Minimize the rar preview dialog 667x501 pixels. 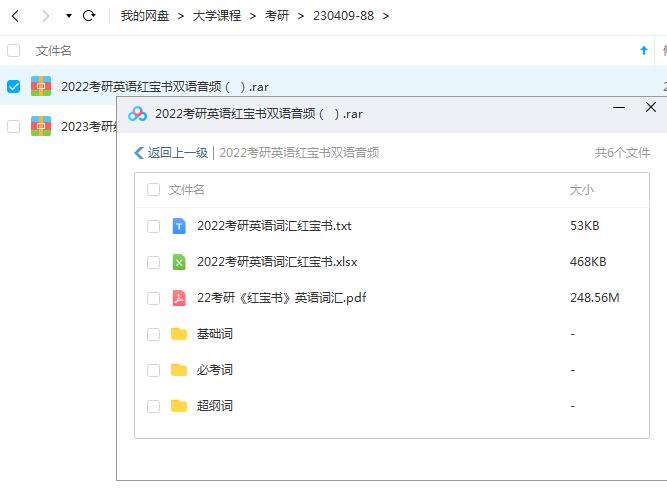[x=617, y=108]
